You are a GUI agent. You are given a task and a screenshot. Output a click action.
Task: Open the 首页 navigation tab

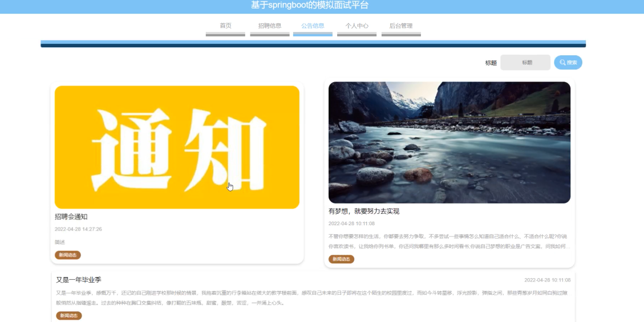coord(225,26)
